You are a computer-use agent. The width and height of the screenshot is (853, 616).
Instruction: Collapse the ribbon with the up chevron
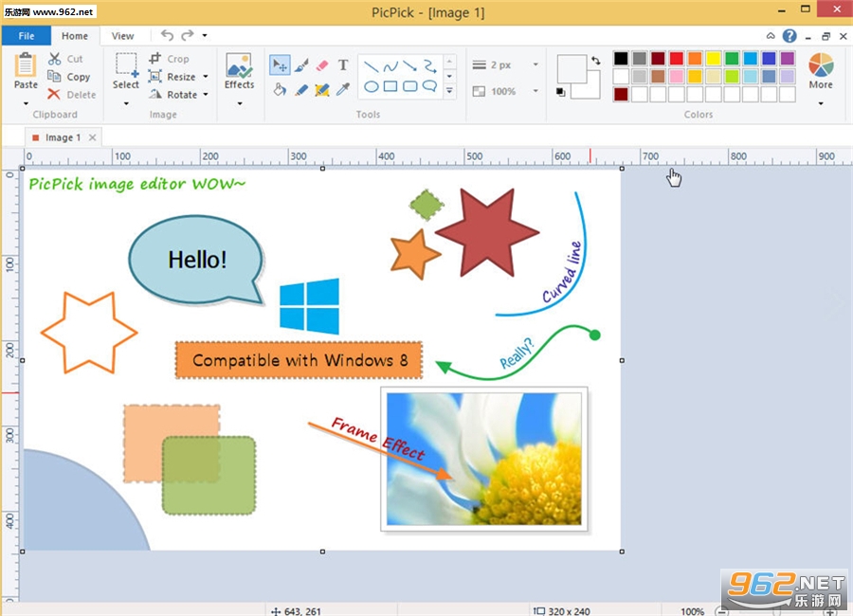[x=771, y=36]
